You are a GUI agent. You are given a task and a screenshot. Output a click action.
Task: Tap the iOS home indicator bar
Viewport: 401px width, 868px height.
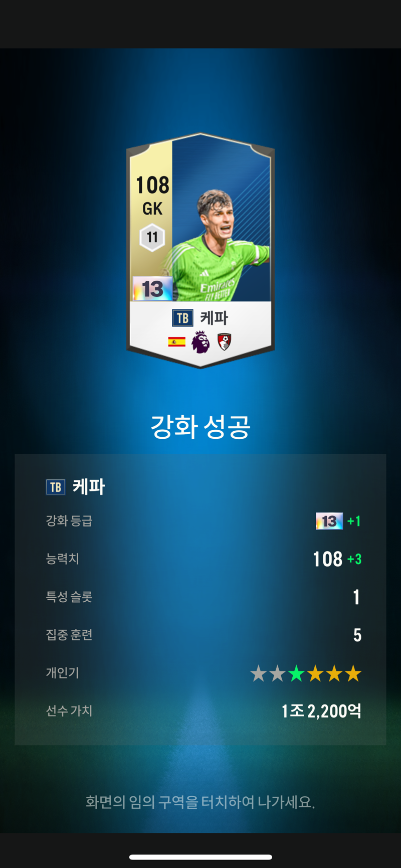point(200,857)
